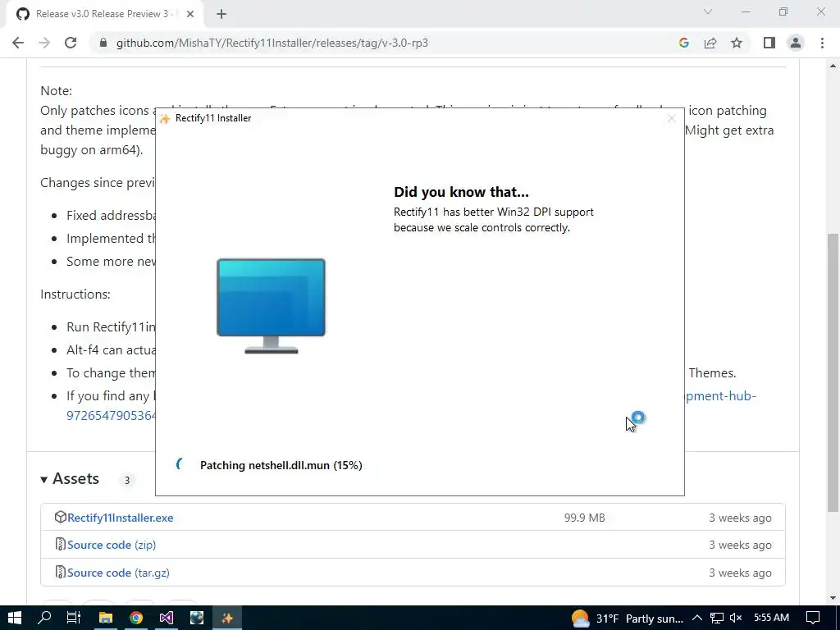The width and height of the screenshot is (840, 630).
Task: Click the browser forward arrow
Action: pos(44,43)
